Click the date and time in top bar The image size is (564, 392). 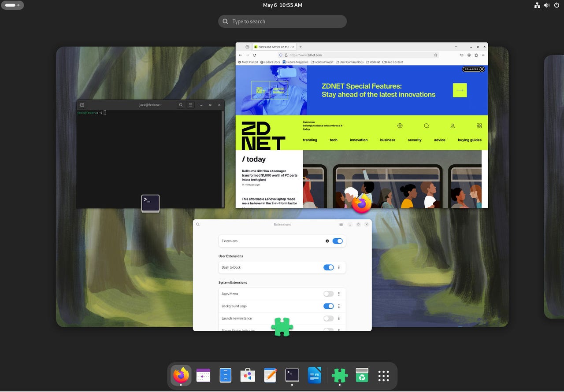pos(282,5)
